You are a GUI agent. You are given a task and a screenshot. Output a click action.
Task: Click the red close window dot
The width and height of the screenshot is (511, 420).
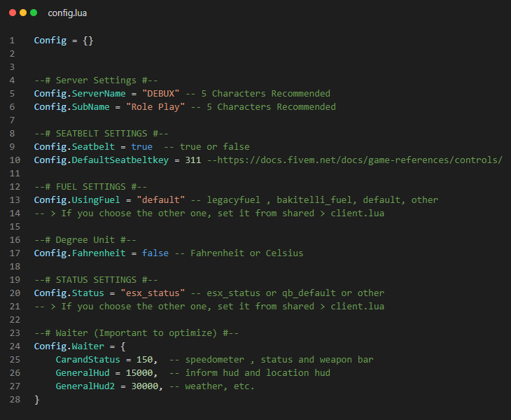(x=13, y=13)
